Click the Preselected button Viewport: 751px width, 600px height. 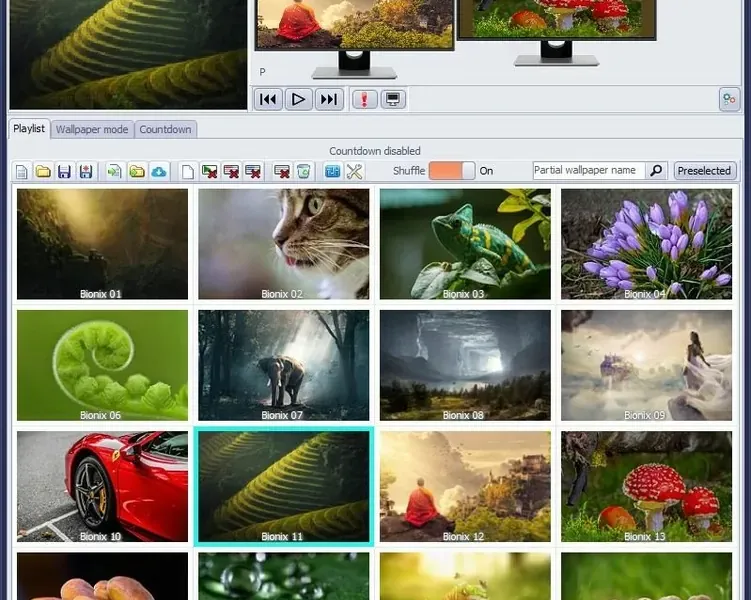pyautogui.click(x=705, y=170)
